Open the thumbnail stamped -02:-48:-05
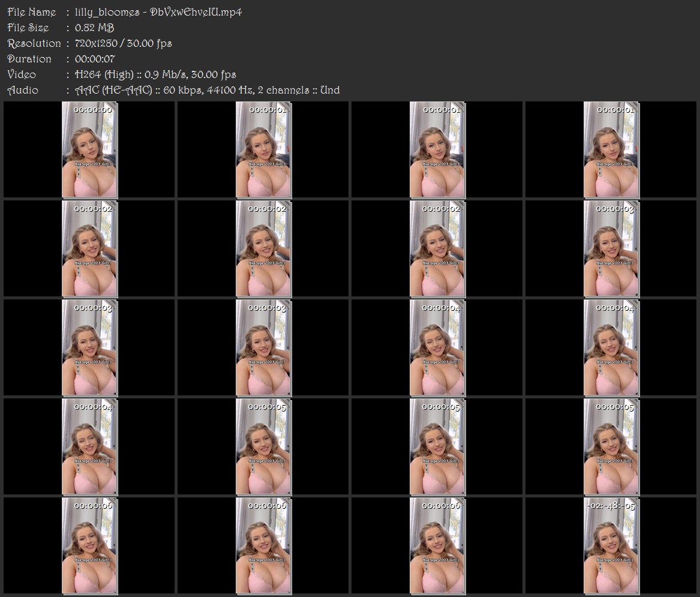The width and height of the screenshot is (700, 597). tap(611, 546)
